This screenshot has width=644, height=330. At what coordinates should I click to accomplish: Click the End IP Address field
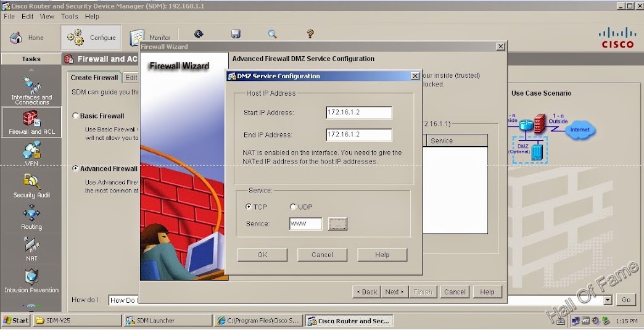click(359, 134)
